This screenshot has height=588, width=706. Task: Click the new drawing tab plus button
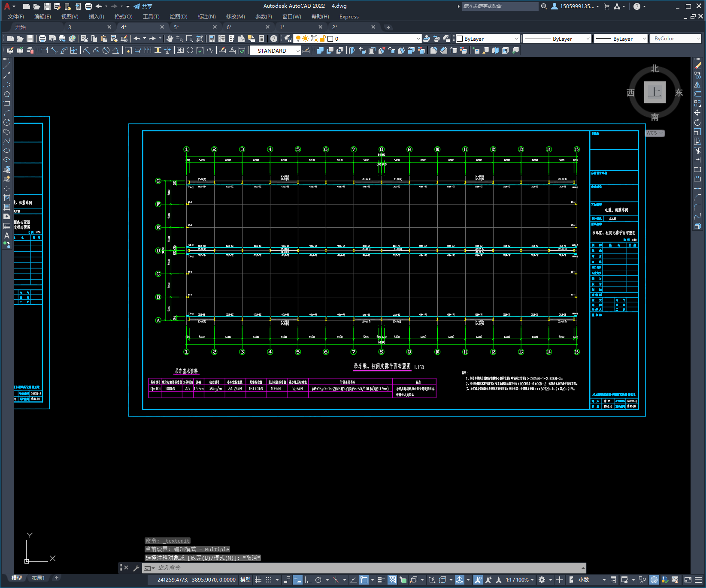[x=388, y=27]
